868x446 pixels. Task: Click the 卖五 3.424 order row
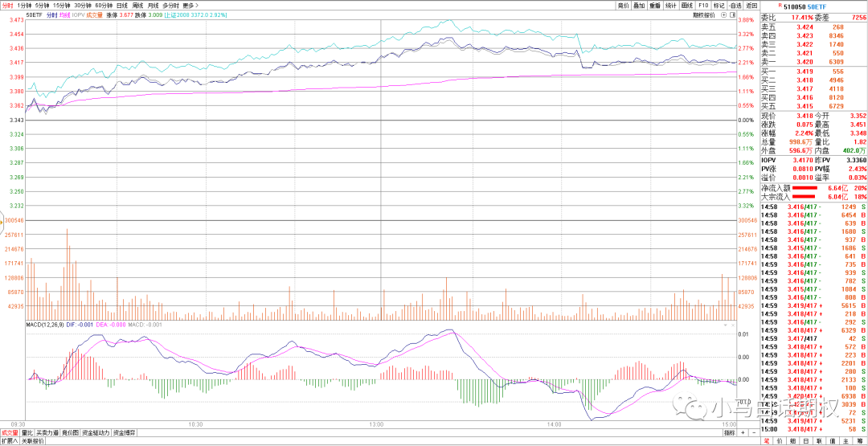tap(813, 26)
